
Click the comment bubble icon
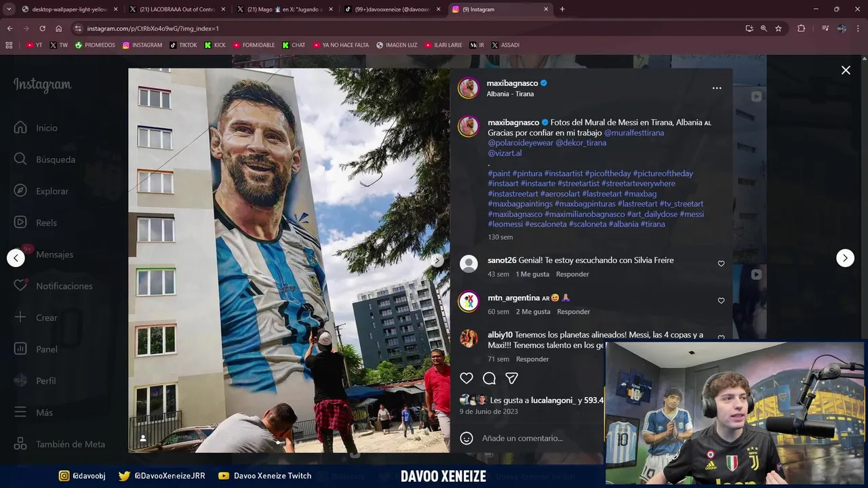pos(489,378)
